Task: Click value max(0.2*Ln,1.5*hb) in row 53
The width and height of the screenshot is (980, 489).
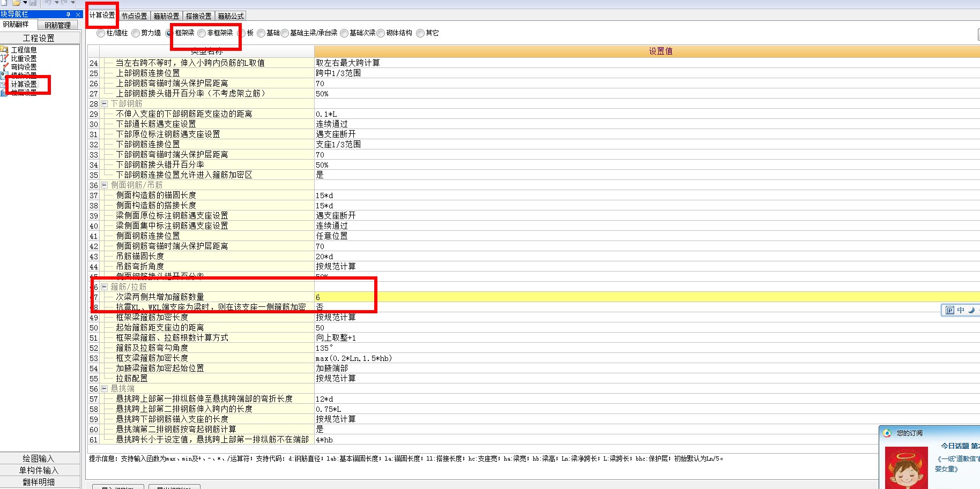Action: click(647, 358)
